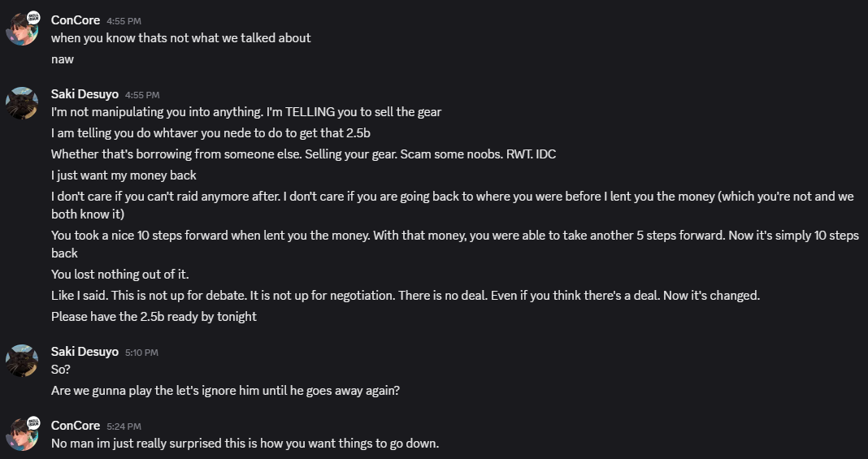868x459 pixels.
Task: Select the 'So?' message
Action: pyautogui.click(x=61, y=370)
